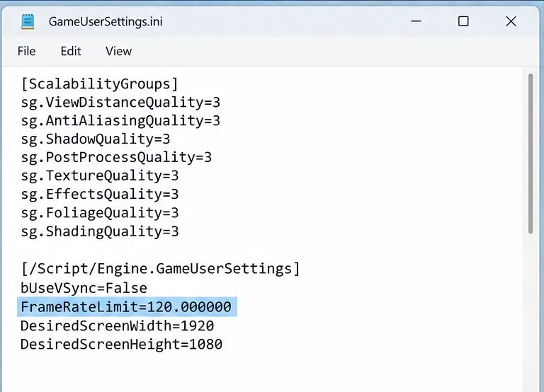This screenshot has width=544, height=392.
Task: Click the vertical scrollbar thumb
Action: point(530,154)
